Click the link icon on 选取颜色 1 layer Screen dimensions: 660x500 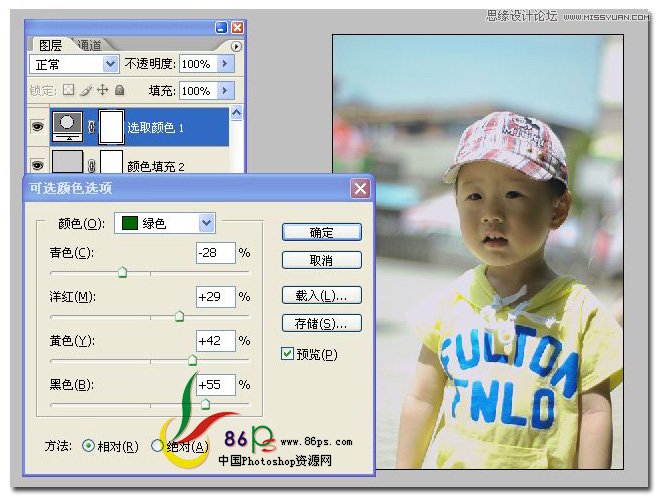91,127
